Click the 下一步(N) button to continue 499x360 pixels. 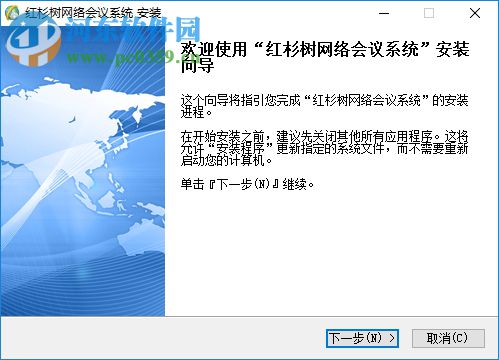click(x=362, y=338)
